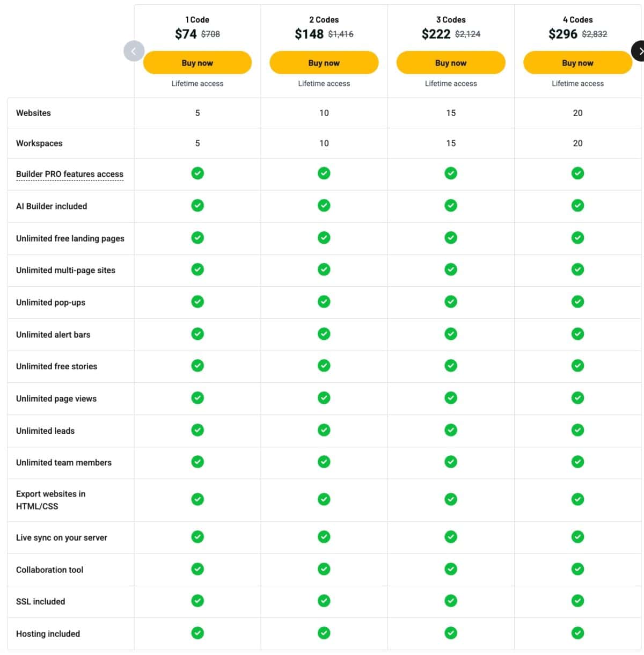Click the Collaboration tool checkmark under 3 Codes
Viewport: 644px width, 655px height.
tap(451, 569)
